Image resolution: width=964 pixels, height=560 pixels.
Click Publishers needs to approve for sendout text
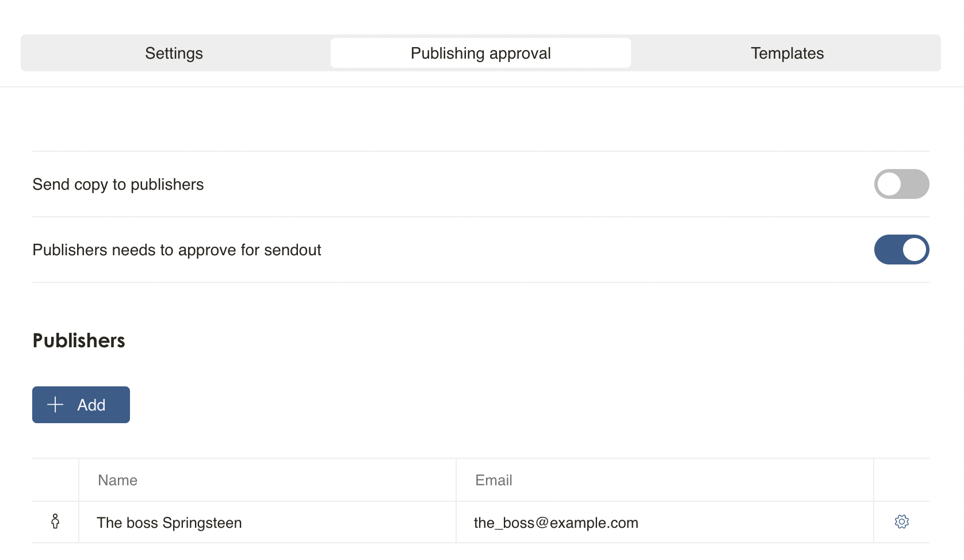tap(177, 250)
